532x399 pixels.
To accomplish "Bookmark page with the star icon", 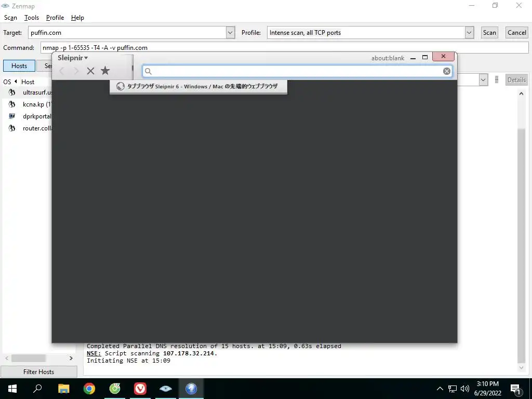I will pyautogui.click(x=105, y=71).
